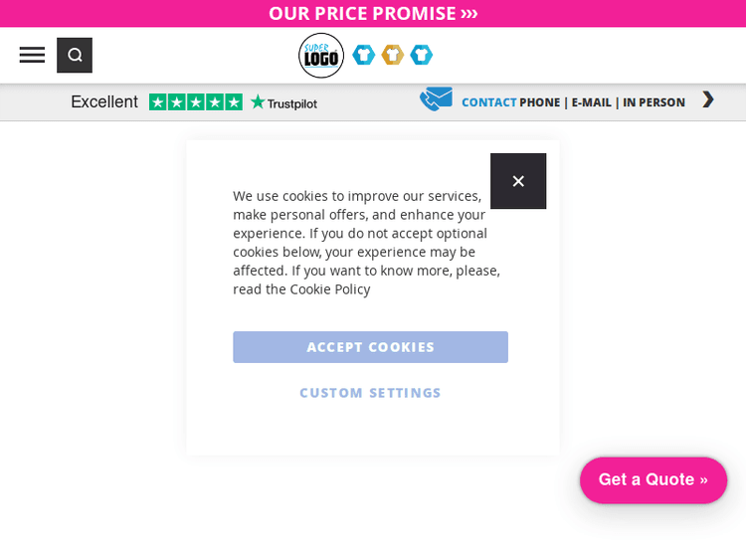Click the Excellent rating label
Screen dimensions: 746x560
[x=104, y=102]
